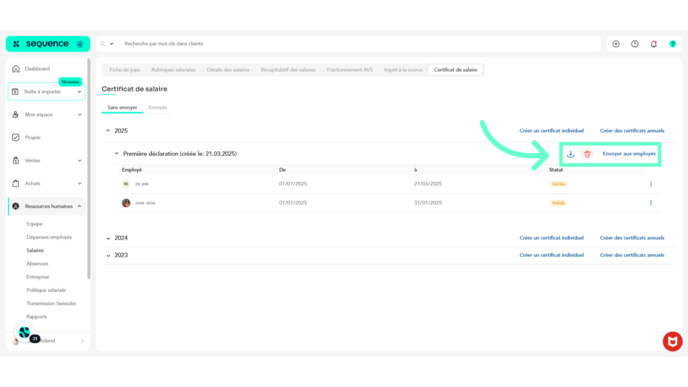Switch to the Impôt à la source tab
The height and width of the screenshot is (387, 688).
click(403, 70)
